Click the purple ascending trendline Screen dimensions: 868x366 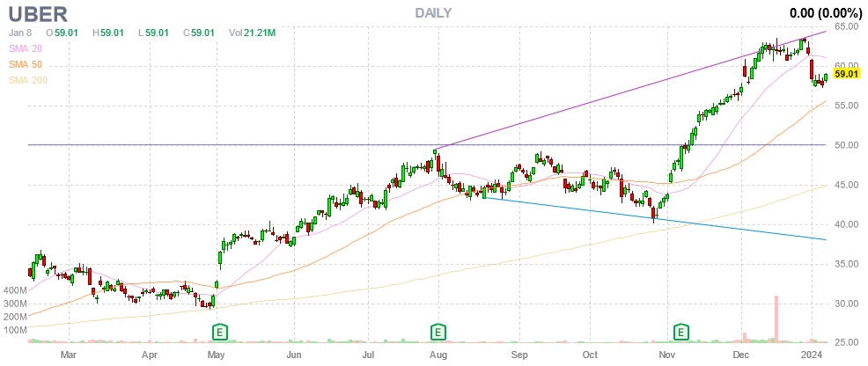631,90
